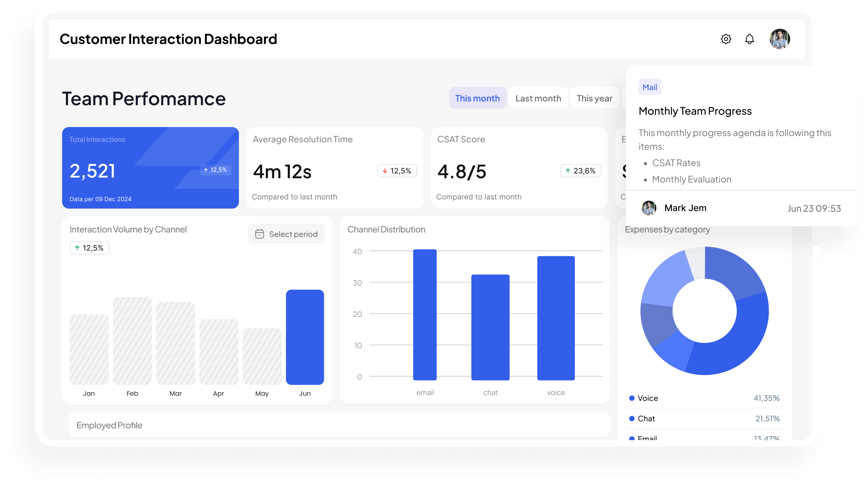Open the Monthly Team Progress message title
The image size is (868, 488).
click(695, 111)
